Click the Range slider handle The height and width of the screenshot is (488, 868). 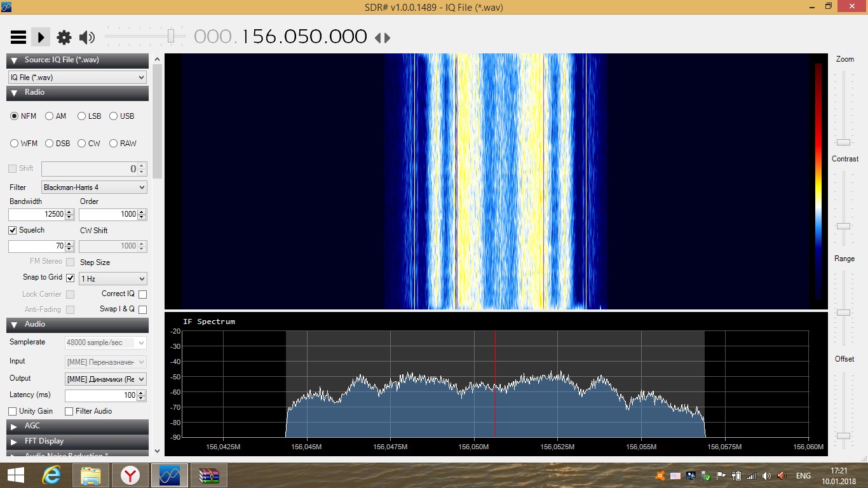point(843,313)
